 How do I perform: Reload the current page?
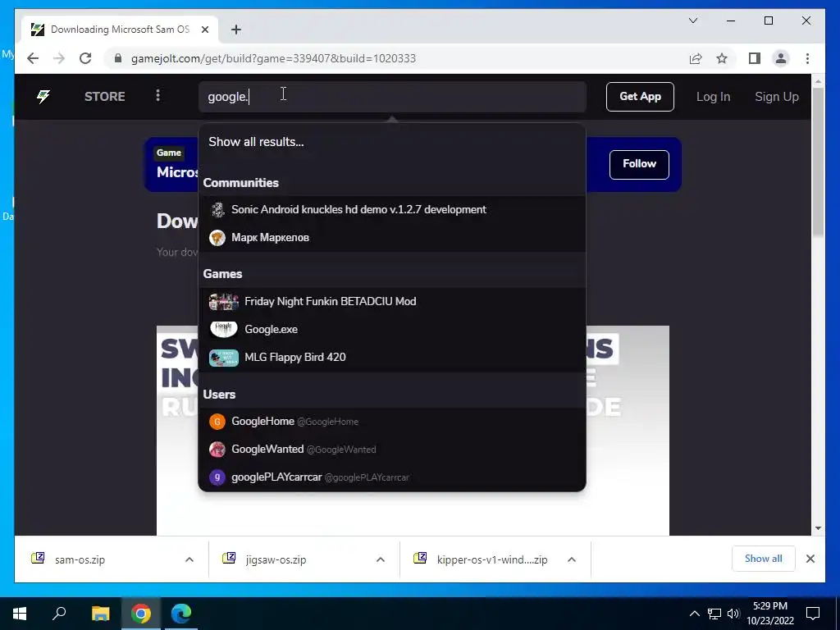[x=85, y=58]
